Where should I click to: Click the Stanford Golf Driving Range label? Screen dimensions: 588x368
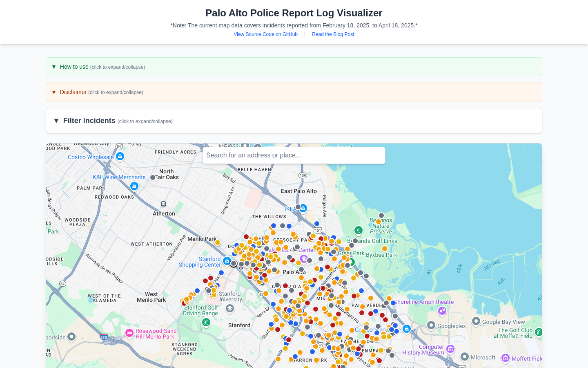[200, 310]
